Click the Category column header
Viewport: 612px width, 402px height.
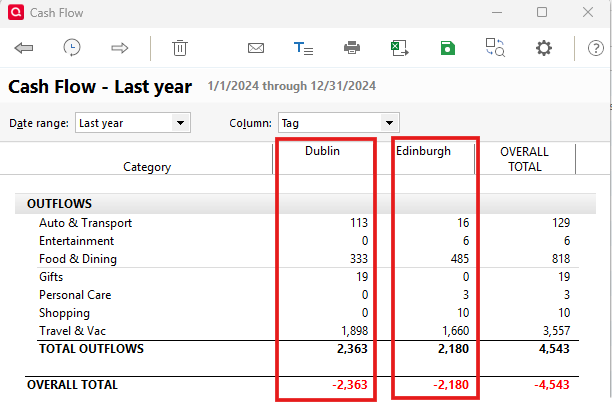[147, 167]
